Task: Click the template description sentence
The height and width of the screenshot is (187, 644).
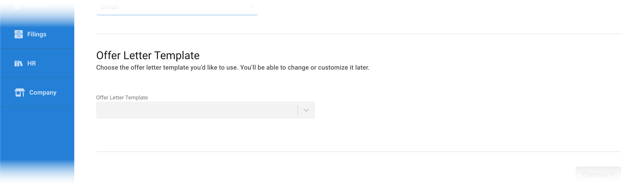Action: coord(233,67)
